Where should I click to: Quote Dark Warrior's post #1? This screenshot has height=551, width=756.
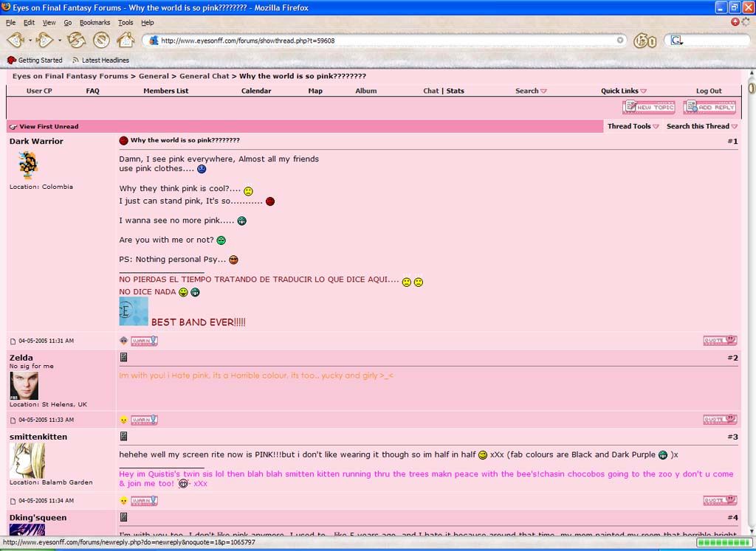(x=720, y=341)
